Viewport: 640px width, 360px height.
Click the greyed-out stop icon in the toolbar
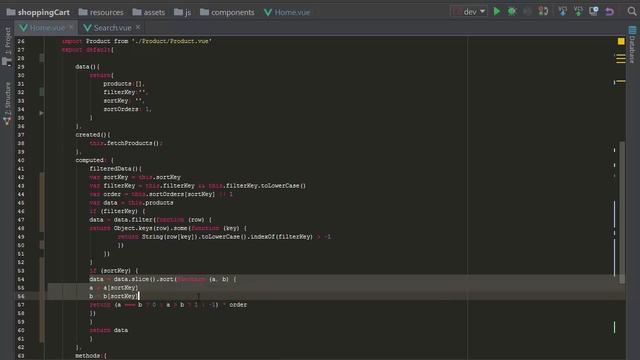pos(527,11)
